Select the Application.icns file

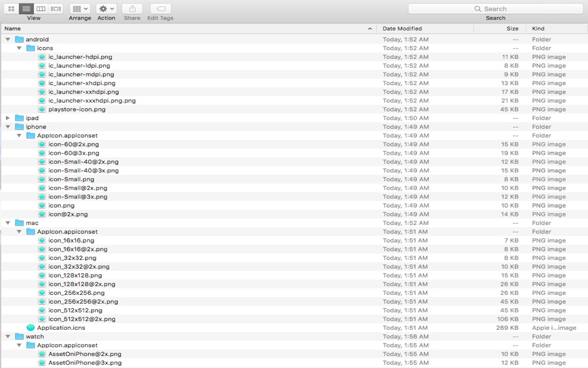[x=60, y=328]
